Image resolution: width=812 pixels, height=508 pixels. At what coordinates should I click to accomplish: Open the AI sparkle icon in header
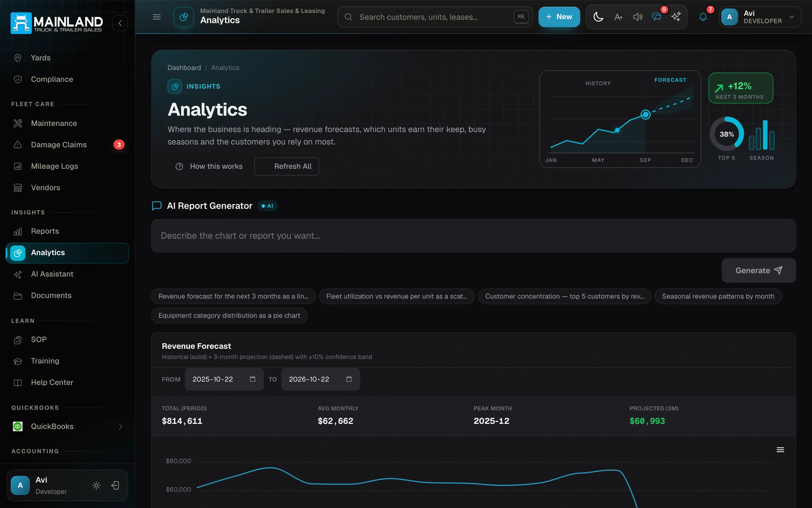(676, 17)
